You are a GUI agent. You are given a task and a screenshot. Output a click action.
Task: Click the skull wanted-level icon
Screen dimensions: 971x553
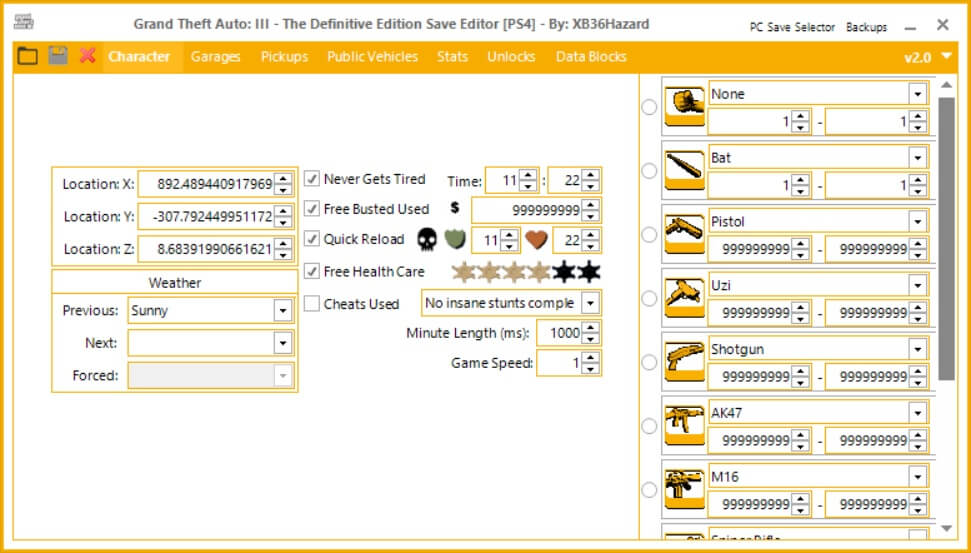click(427, 240)
